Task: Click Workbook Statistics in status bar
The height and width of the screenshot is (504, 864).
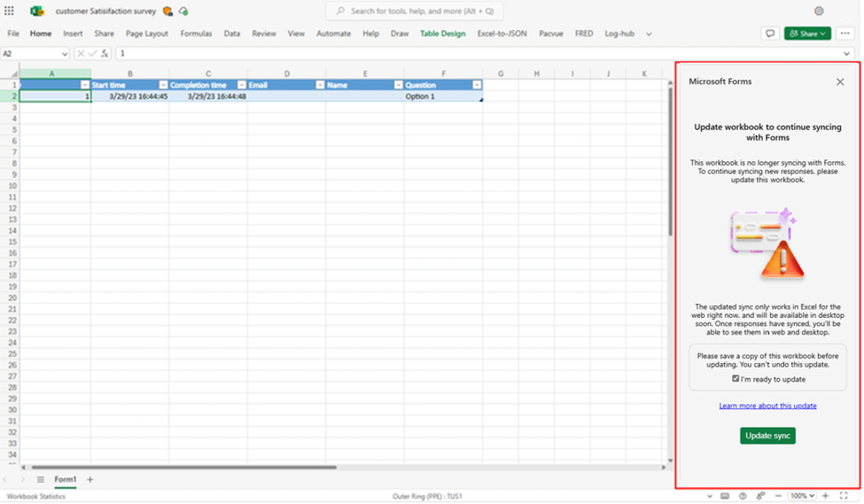Action: click(35, 496)
